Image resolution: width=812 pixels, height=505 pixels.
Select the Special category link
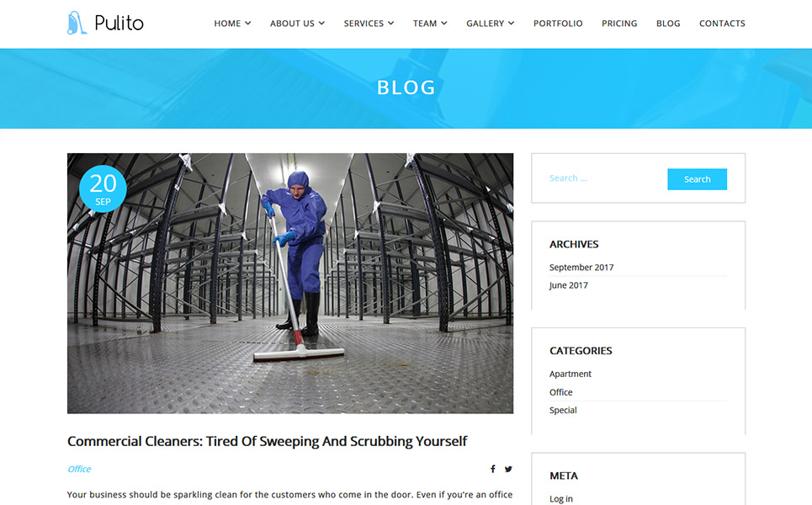(x=563, y=410)
